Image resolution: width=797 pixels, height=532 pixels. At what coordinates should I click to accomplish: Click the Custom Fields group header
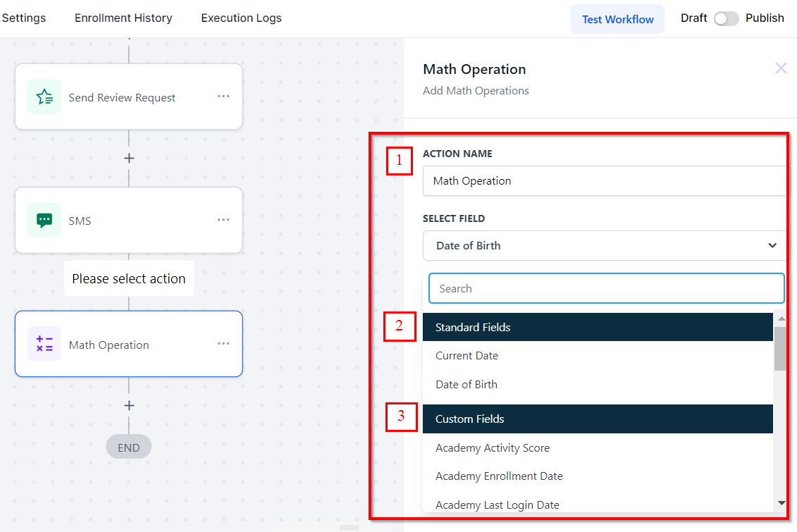coord(598,419)
